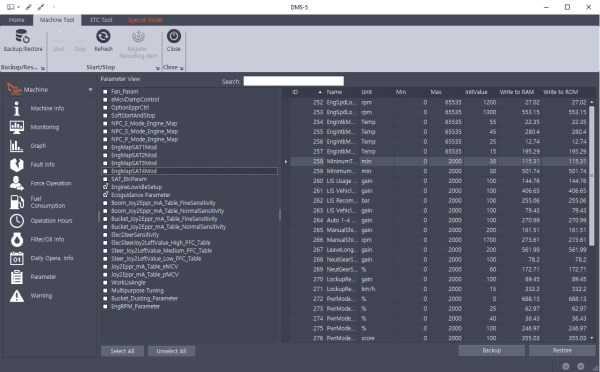Check the eMcvDampControl checkbox
This screenshot has height=372, width=600.
pos(105,100)
